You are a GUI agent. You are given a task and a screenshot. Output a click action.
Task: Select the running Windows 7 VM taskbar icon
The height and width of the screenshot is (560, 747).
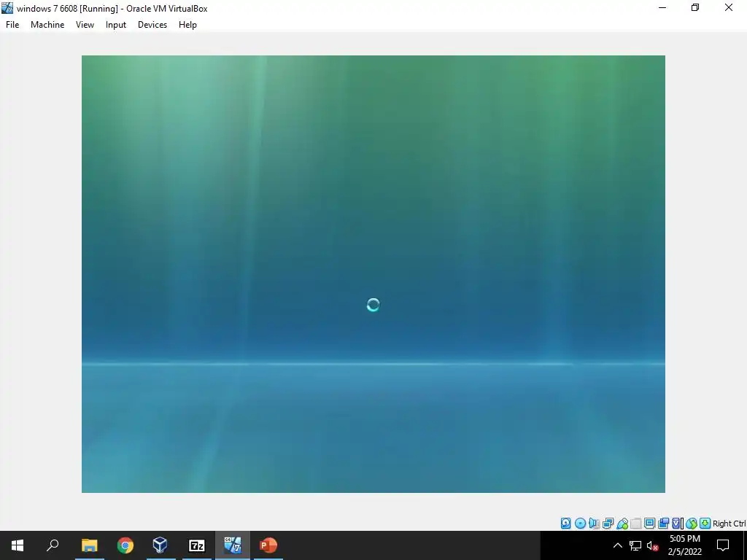coord(233,545)
